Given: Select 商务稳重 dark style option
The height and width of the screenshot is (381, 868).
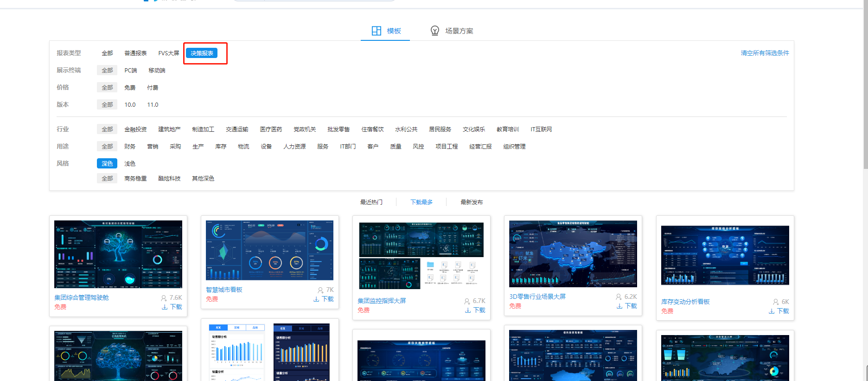Looking at the screenshot, I should click(x=135, y=178).
